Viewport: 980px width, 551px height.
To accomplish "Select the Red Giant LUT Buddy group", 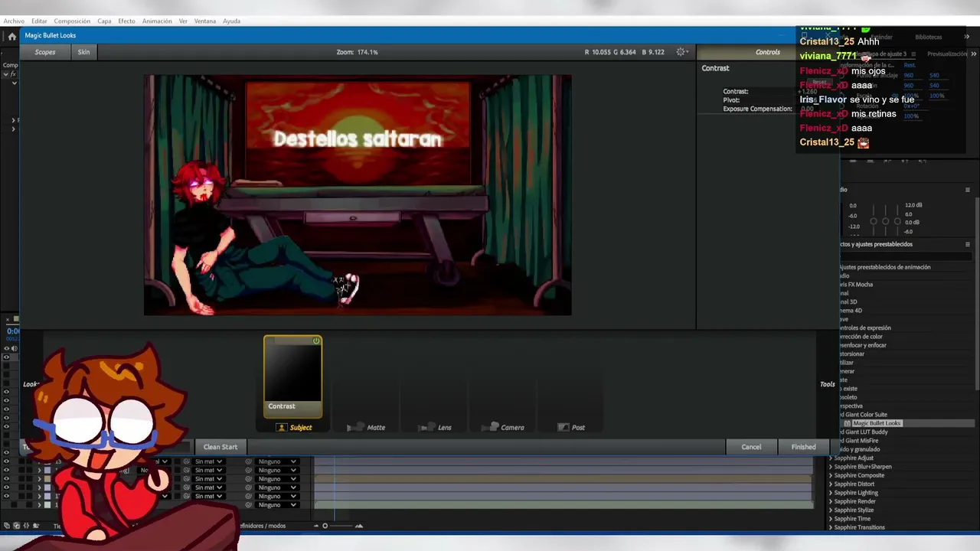I will coord(864,432).
